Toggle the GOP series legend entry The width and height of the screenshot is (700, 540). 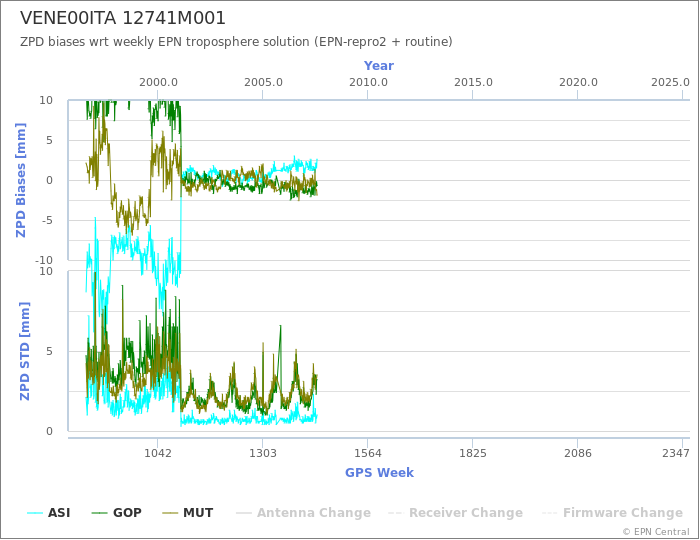click(x=117, y=513)
